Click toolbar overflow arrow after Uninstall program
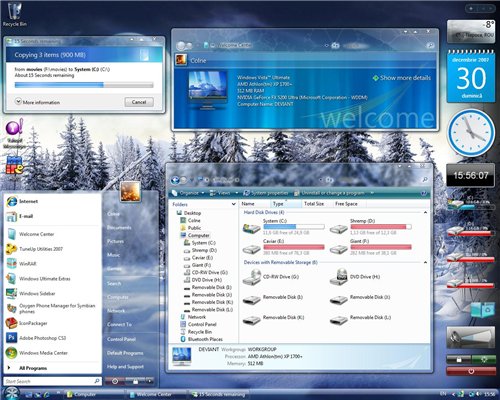Image resolution: width=500 pixels, height=400 pixels. tap(372, 193)
